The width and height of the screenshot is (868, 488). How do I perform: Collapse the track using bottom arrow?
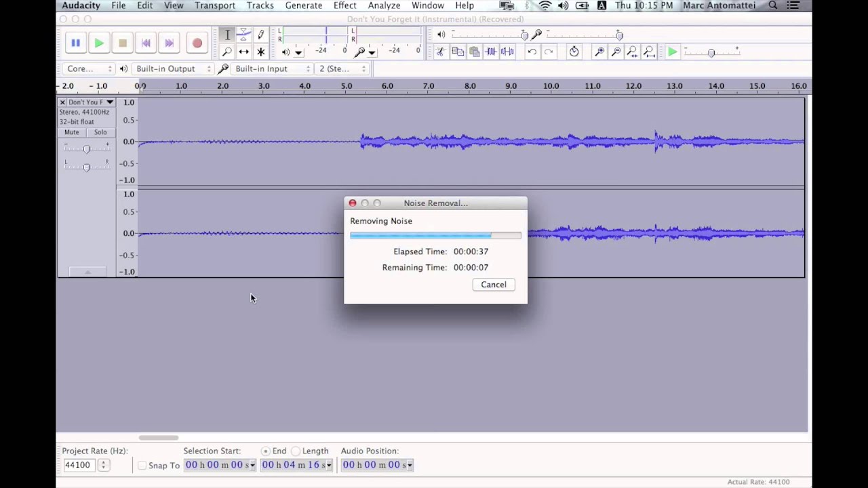[87, 272]
